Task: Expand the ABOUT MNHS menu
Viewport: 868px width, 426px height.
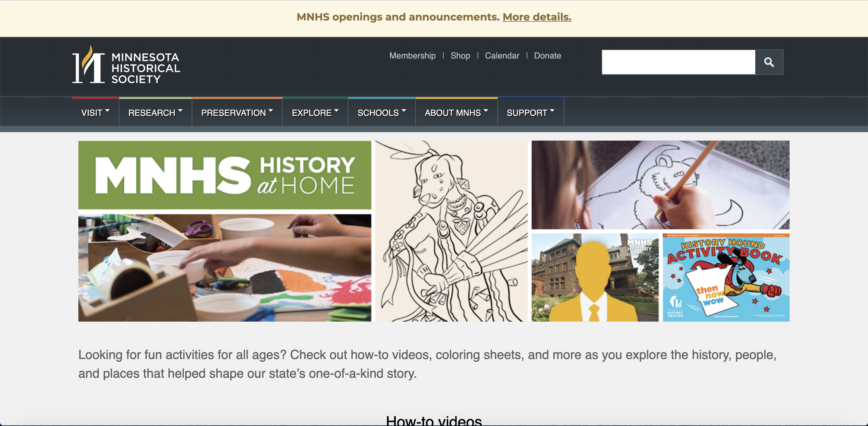Action: point(456,113)
